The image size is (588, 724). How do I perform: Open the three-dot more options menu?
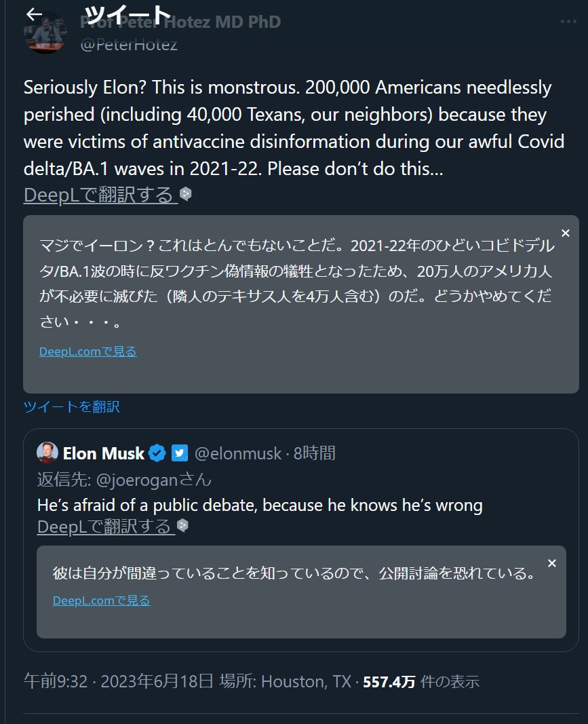pyautogui.click(x=568, y=22)
